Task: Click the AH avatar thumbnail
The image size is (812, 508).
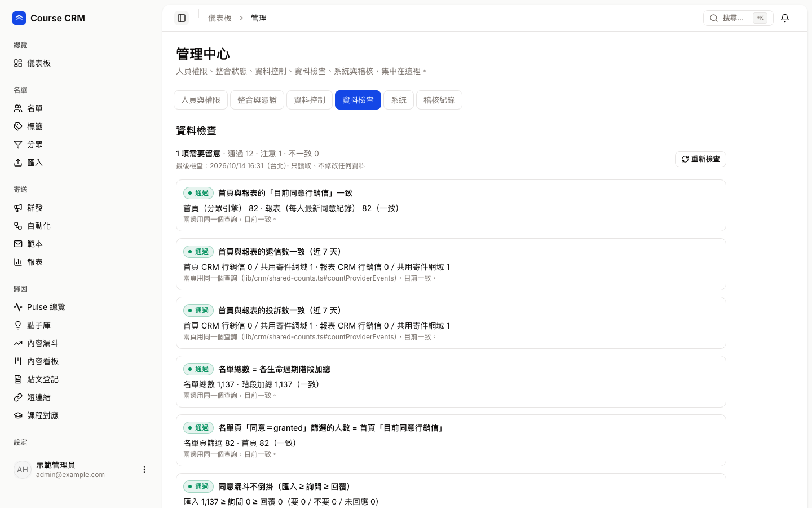Action: pyautogui.click(x=23, y=470)
